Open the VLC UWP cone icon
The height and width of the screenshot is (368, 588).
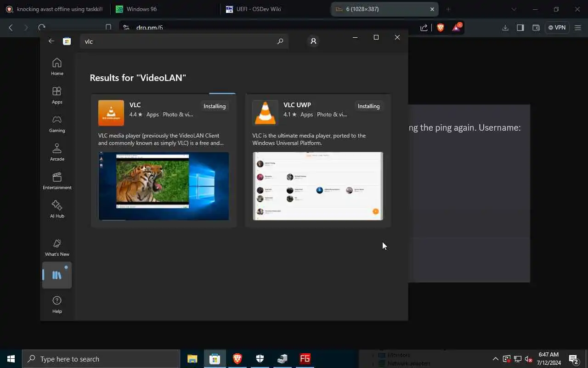[x=265, y=113]
